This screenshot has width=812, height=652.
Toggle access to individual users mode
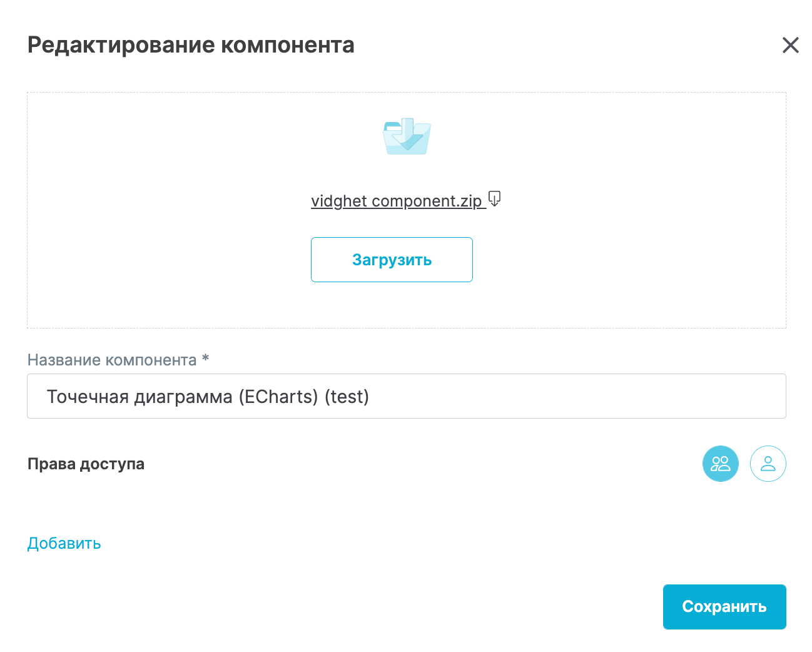pos(768,464)
